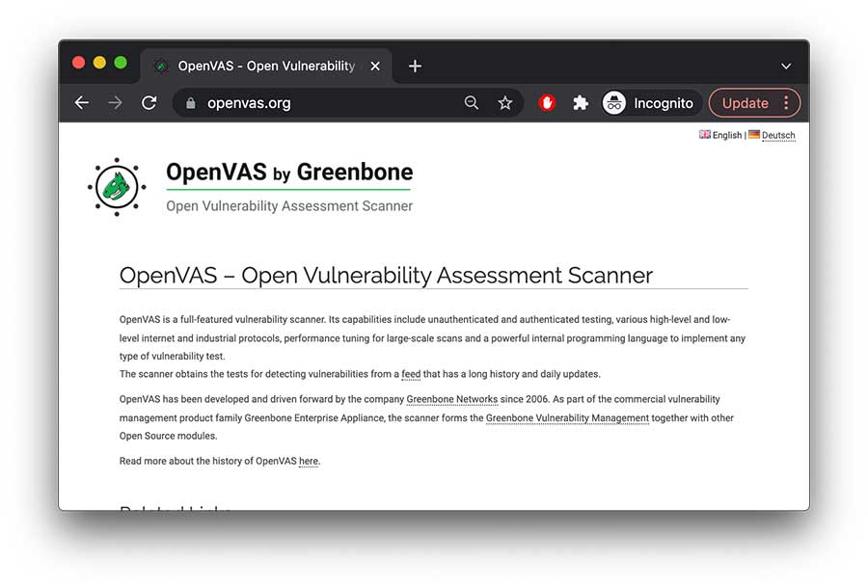Read OpenVAS history via the here link
Image resolution: width=868 pixels, height=588 pixels.
tap(309, 461)
